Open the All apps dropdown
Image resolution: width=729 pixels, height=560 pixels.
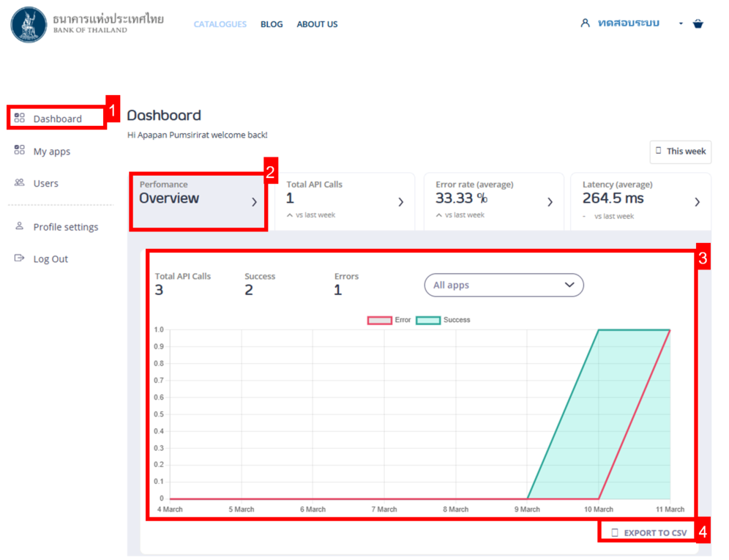point(504,285)
